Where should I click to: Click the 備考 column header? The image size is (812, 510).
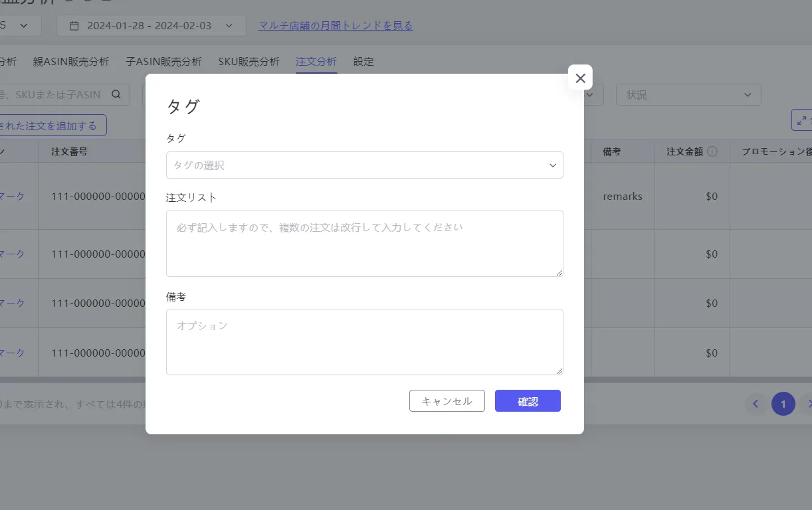(612, 151)
